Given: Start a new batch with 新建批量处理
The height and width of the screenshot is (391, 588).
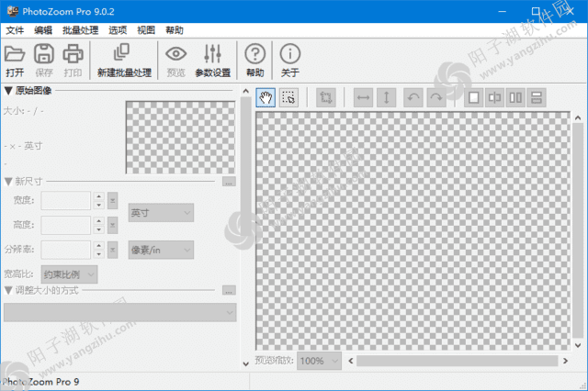Looking at the screenshot, I should pyautogui.click(x=124, y=60).
